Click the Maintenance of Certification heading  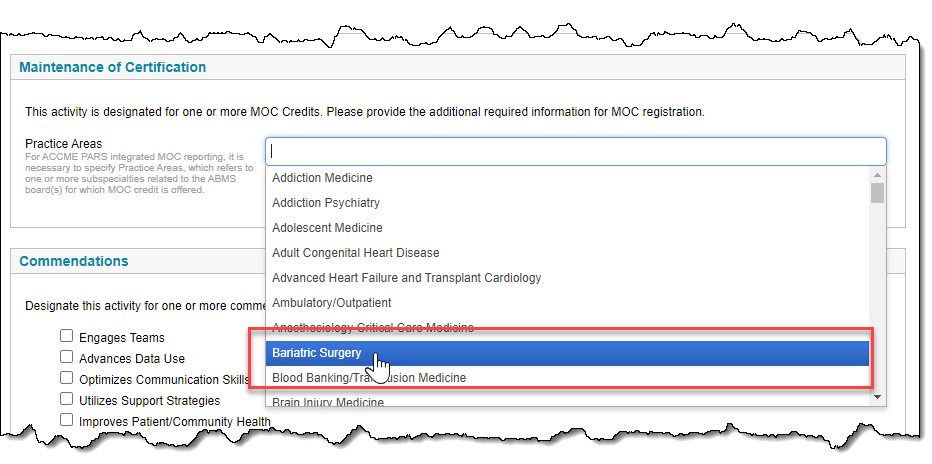[x=112, y=67]
